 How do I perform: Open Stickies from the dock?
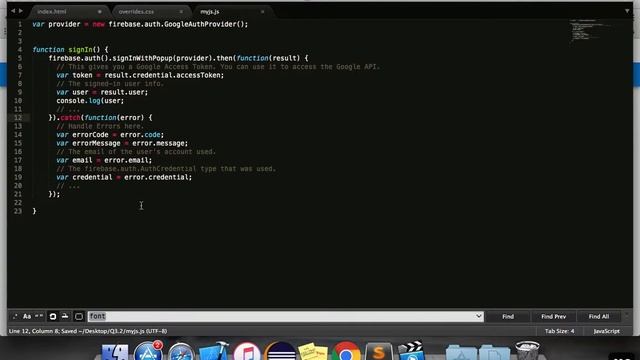[x=313, y=352]
